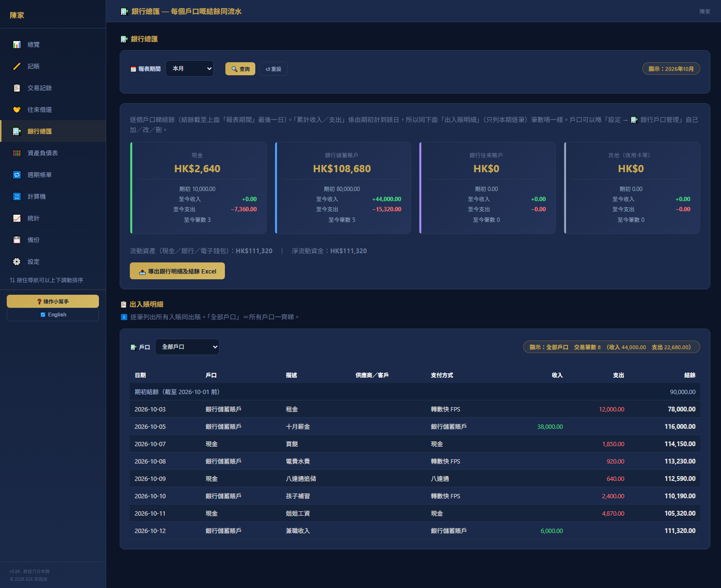This screenshot has height=588, width=721.
Task: Go to 交易記錄 in the sidebar
Action: (53, 88)
